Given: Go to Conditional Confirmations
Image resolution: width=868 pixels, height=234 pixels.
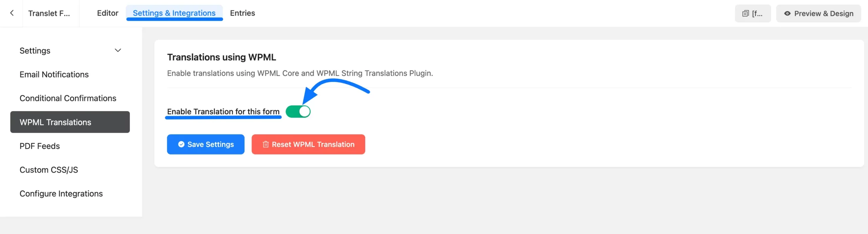Looking at the screenshot, I should 68,98.
